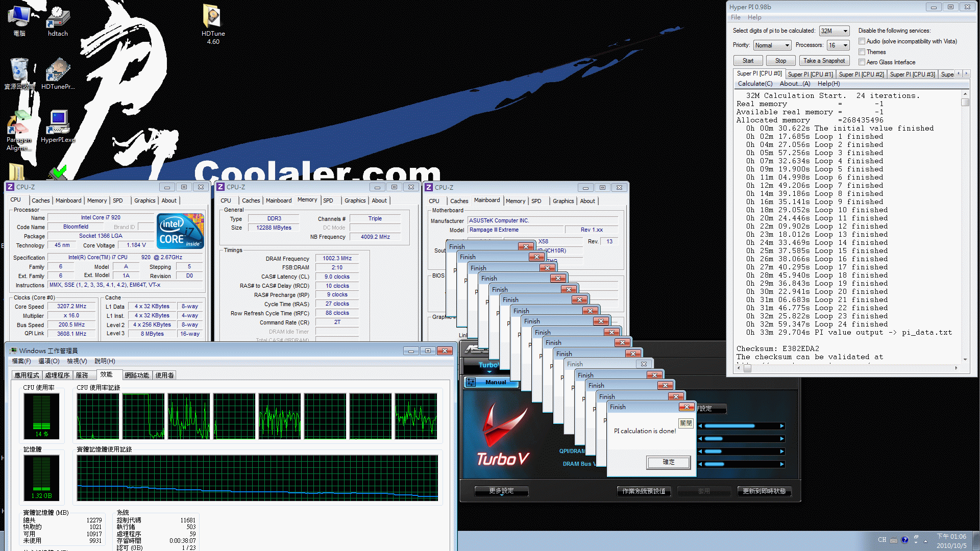Click left arrow of first TurboV slider
Screen dimensions: 980x551
click(x=700, y=426)
